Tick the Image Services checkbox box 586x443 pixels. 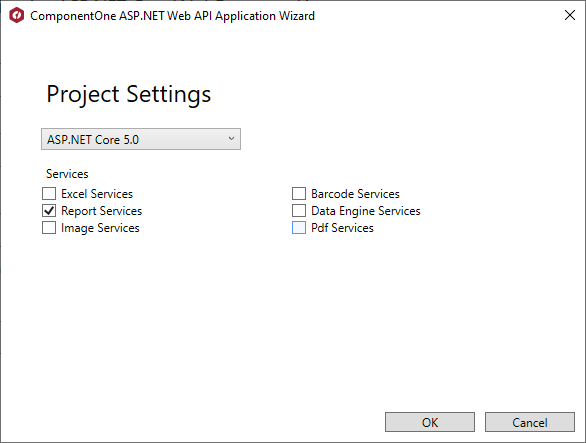click(x=49, y=228)
